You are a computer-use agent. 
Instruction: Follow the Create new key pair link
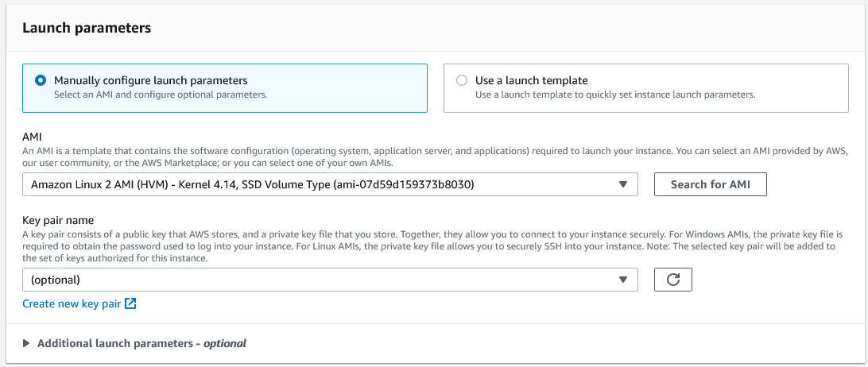[72, 303]
